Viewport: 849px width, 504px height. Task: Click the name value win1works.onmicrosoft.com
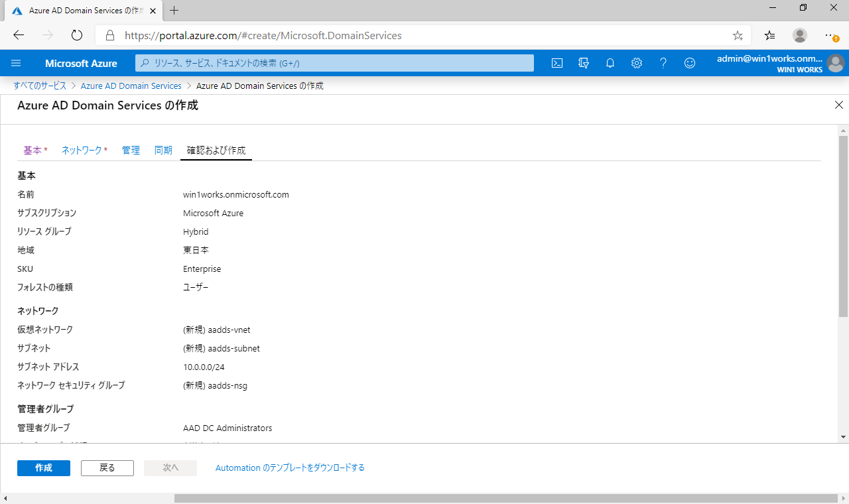click(236, 195)
